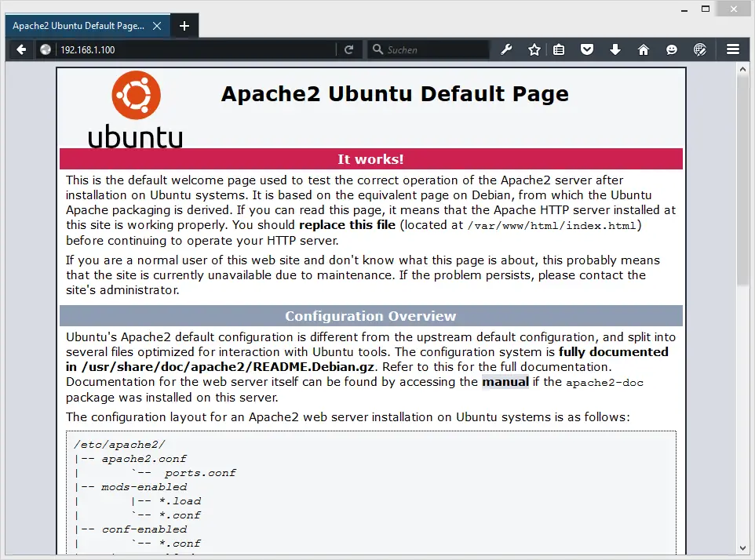The height and width of the screenshot is (560, 755).
Task: Click the scrollbar down arrow
Action: pos(742,548)
